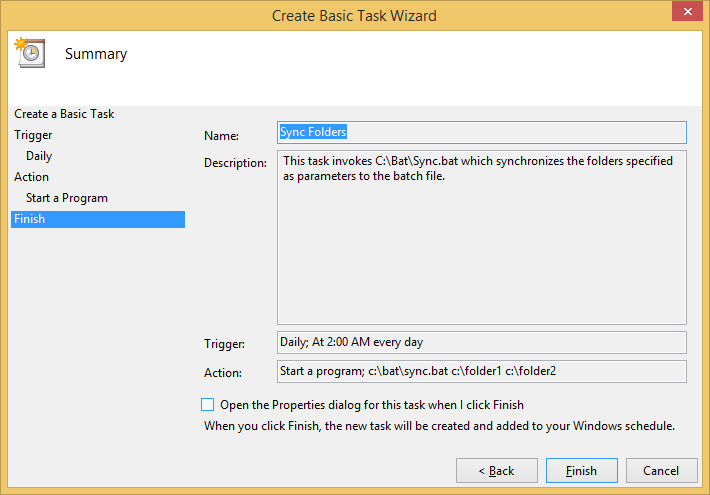Click the Create Basic Task Wizard title bar
710x495 pixels.
tap(354, 15)
